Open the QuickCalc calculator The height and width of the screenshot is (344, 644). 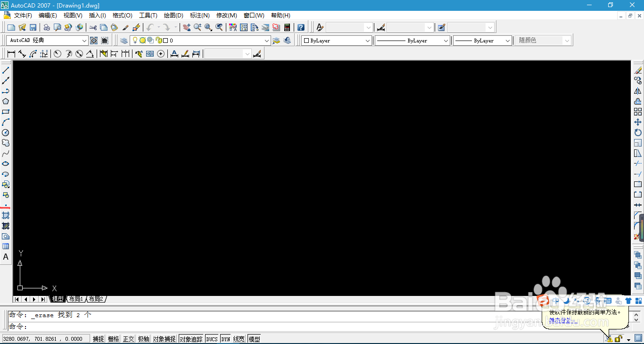(287, 27)
